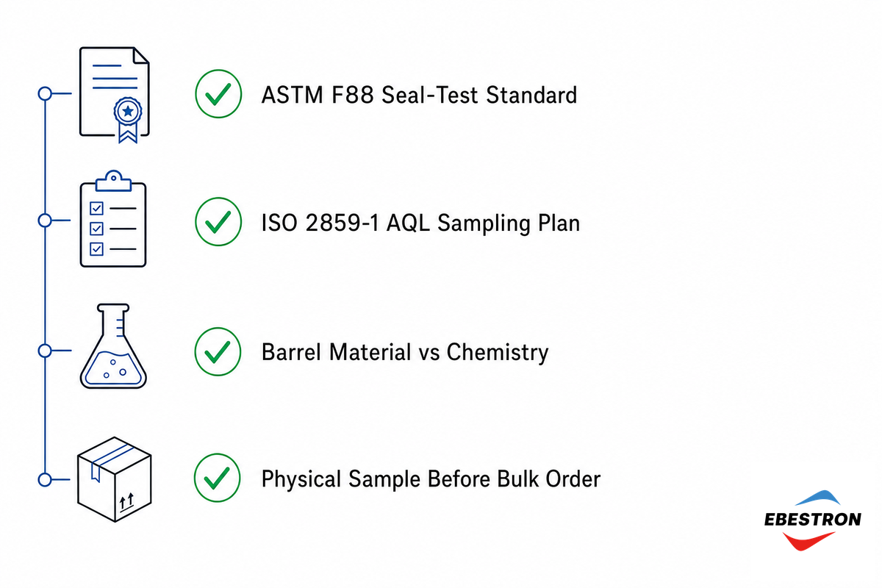Click the certificate document icon with ribbon
882x588 pixels.
click(x=114, y=94)
